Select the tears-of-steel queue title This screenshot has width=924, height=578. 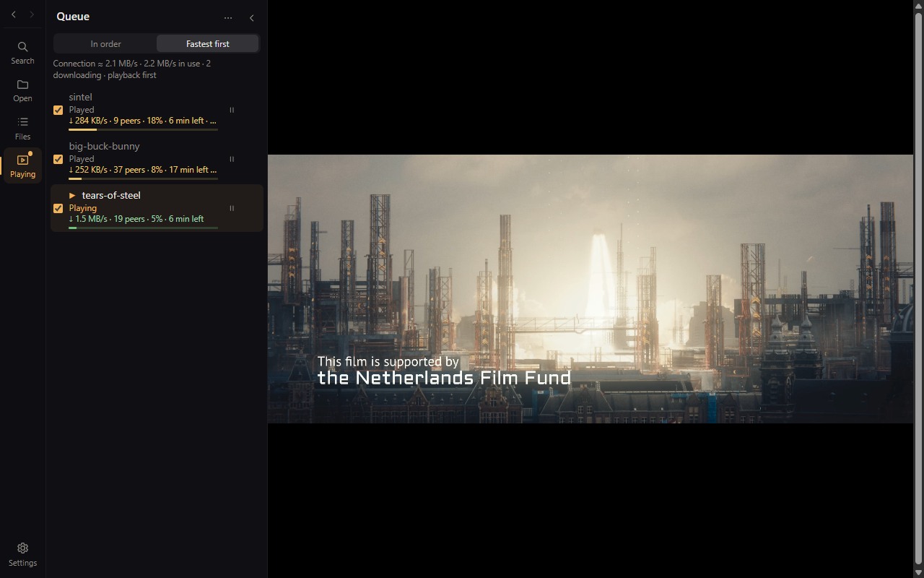point(111,195)
